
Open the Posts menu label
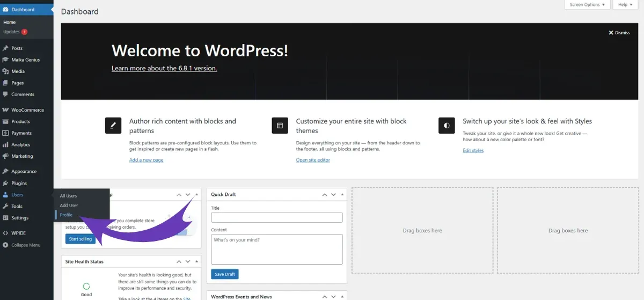pyautogui.click(x=17, y=48)
